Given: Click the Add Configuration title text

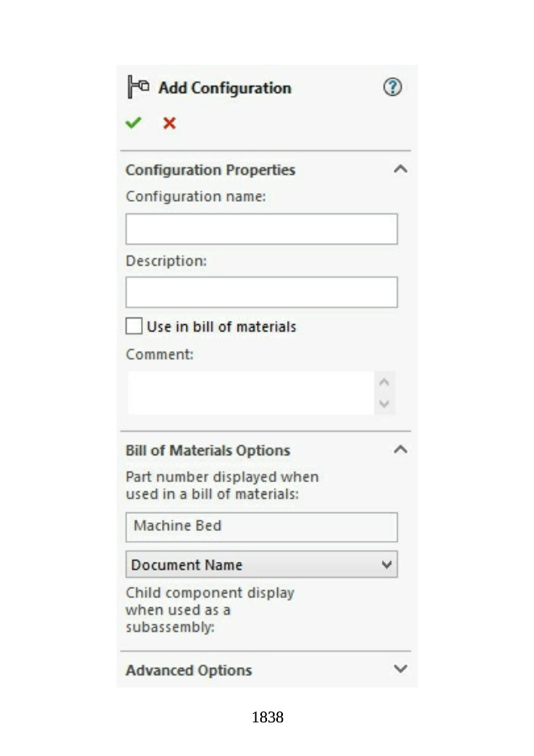Looking at the screenshot, I should (224, 87).
